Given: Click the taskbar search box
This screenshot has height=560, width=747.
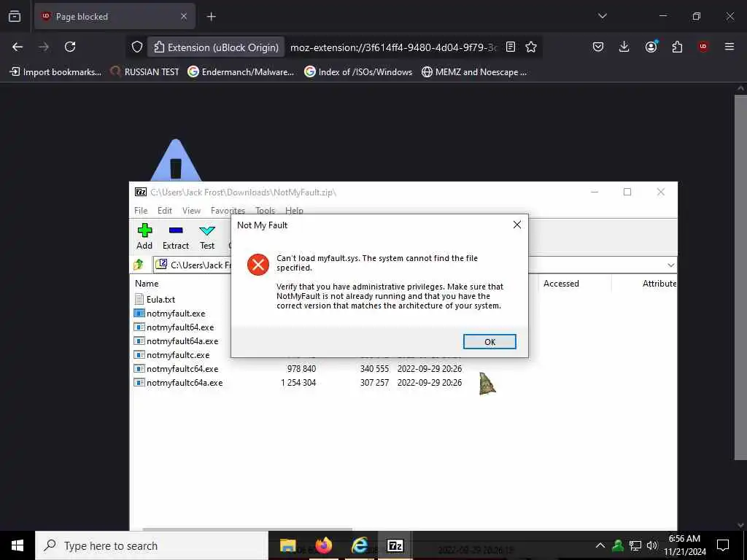Looking at the screenshot, I should (152, 545).
